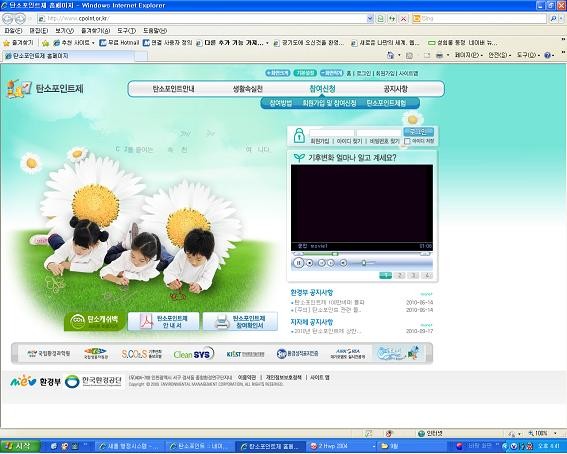Open the zoom level 100% dropdown
This screenshot has width=567, height=454.
coord(542,433)
